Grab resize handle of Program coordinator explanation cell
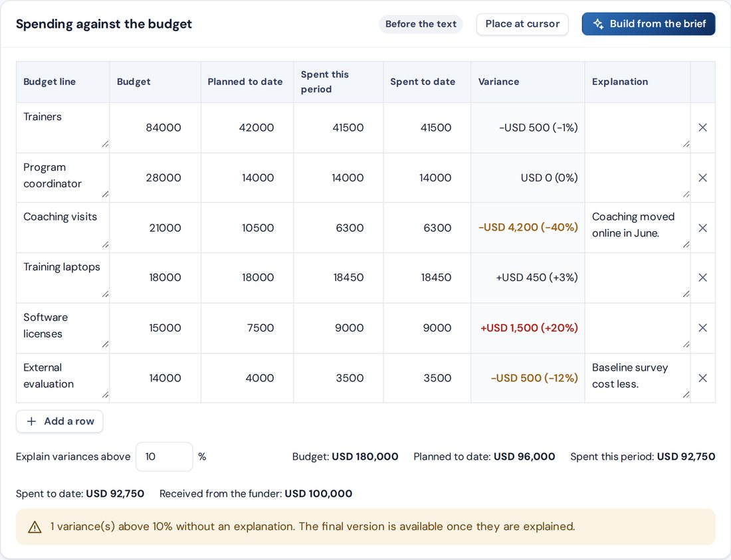This screenshot has height=560, width=731. click(x=686, y=194)
